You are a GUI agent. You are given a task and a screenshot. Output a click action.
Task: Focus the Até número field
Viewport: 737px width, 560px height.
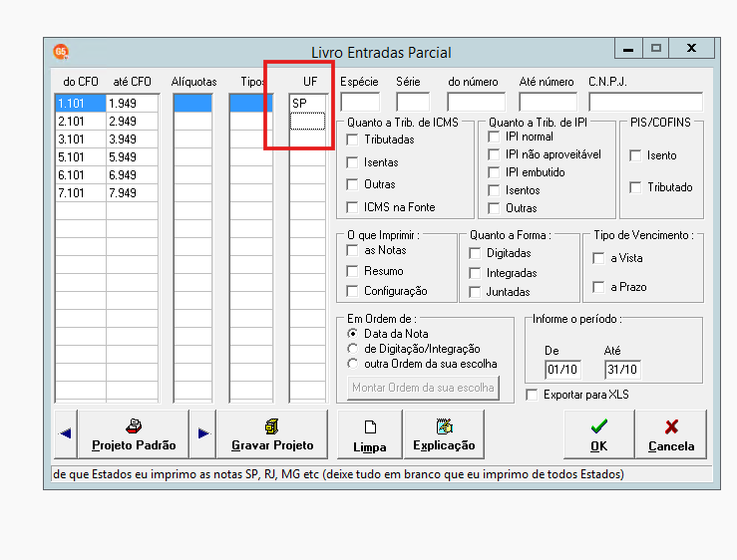tap(548, 102)
